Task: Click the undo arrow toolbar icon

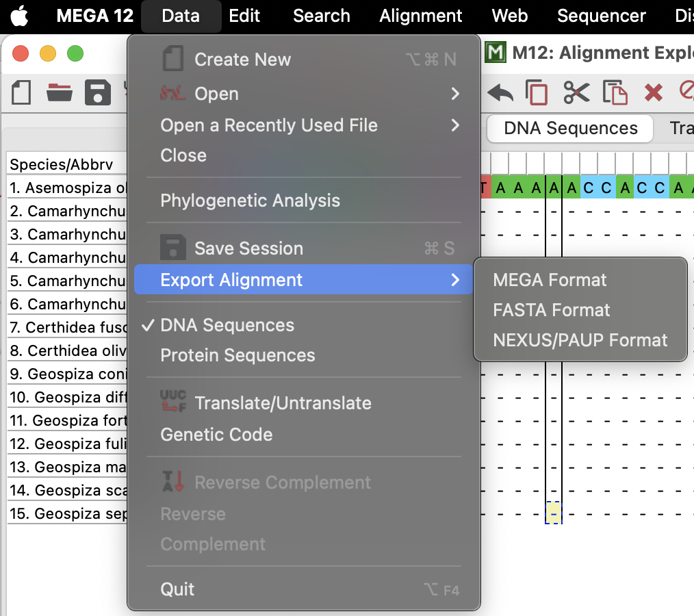Action: click(500, 93)
